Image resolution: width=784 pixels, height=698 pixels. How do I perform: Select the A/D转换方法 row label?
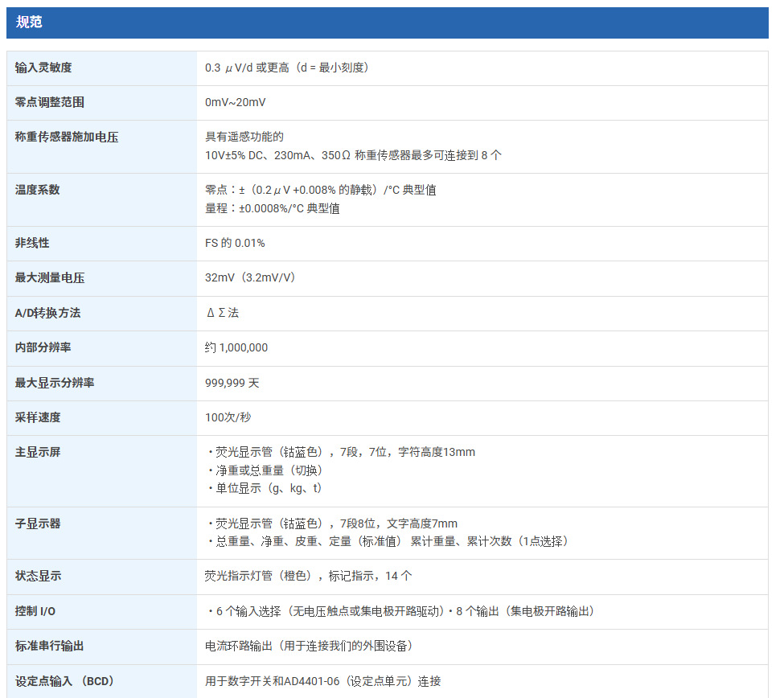[x=47, y=313]
